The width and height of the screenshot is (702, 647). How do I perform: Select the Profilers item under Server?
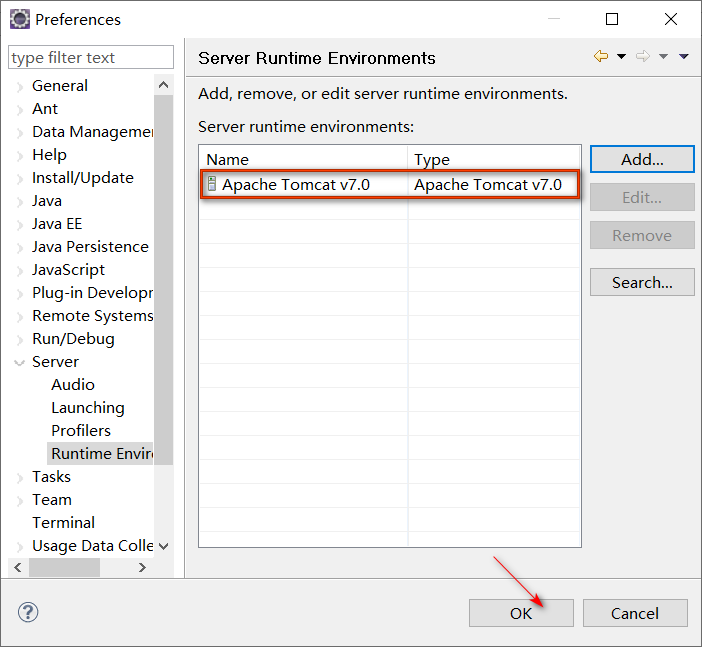tap(81, 430)
